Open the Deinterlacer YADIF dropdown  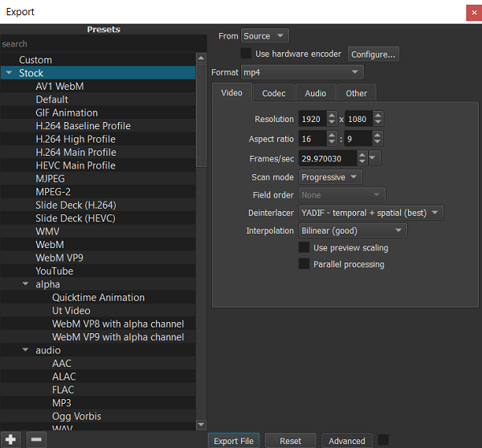point(370,213)
